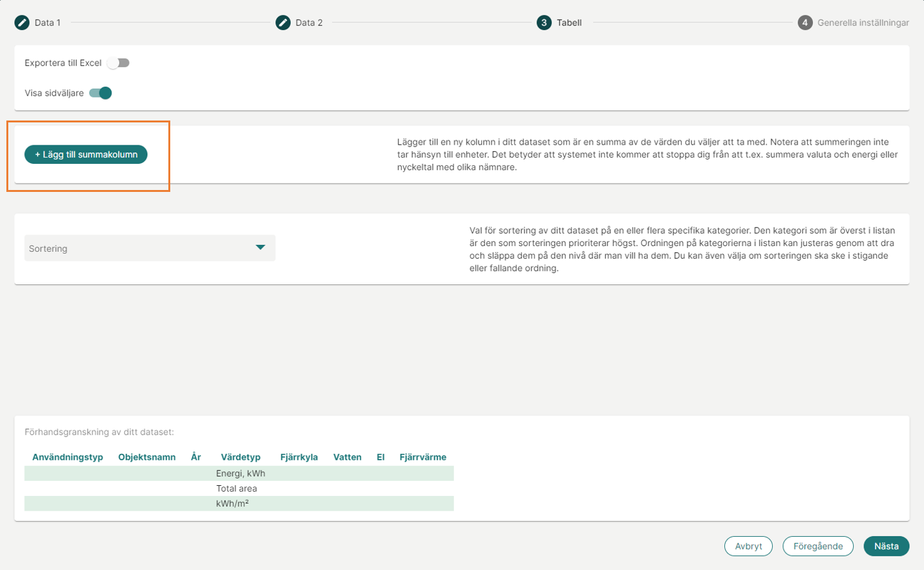Disable the Visa sidväljare toggle
The image size is (924, 570).
click(x=101, y=93)
